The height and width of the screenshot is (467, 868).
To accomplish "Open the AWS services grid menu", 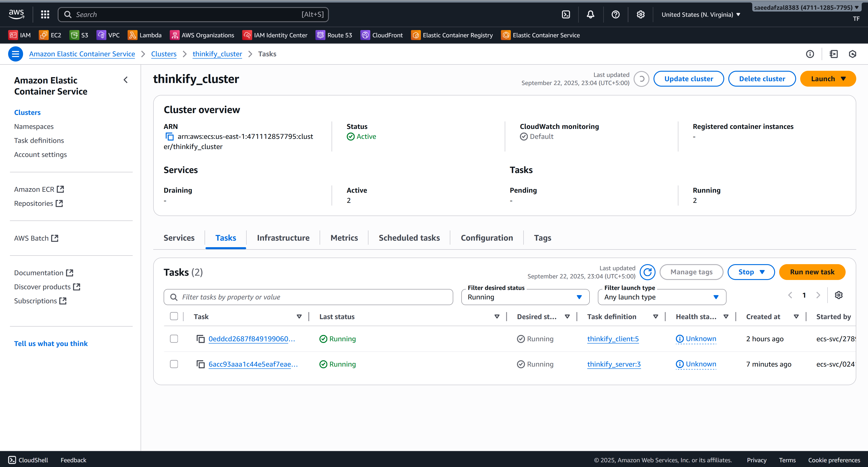I will [x=45, y=14].
